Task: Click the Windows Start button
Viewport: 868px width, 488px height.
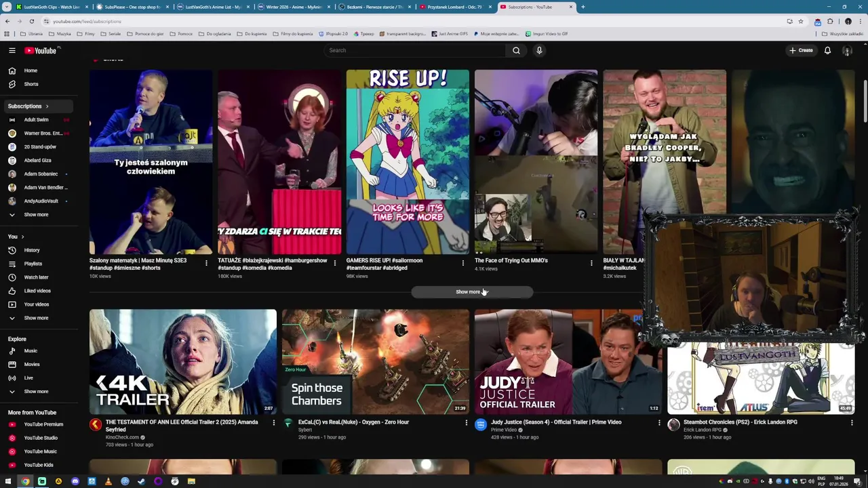Action: tap(7, 481)
